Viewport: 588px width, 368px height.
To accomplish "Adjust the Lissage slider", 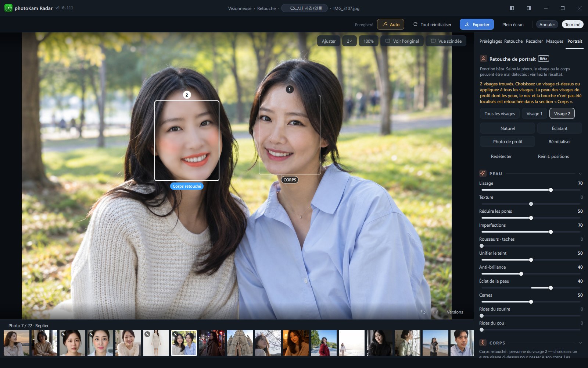I will coord(531,190).
